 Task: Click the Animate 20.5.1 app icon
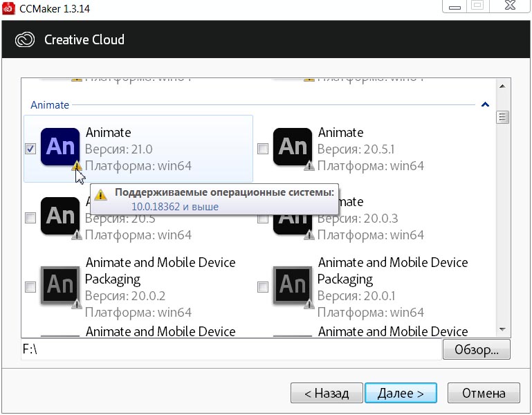(293, 147)
